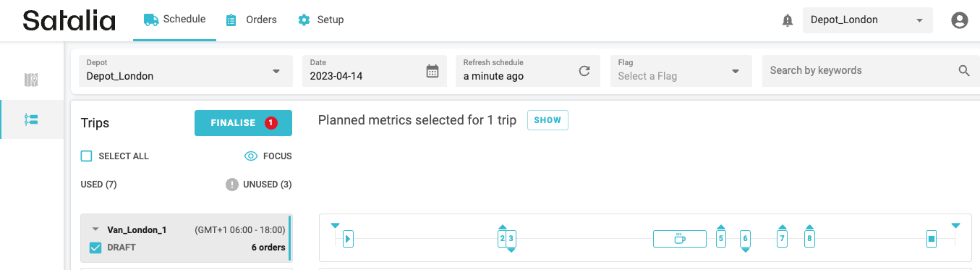
Task: Switch to map view in sidebar
Action: [x=31, y=80]
